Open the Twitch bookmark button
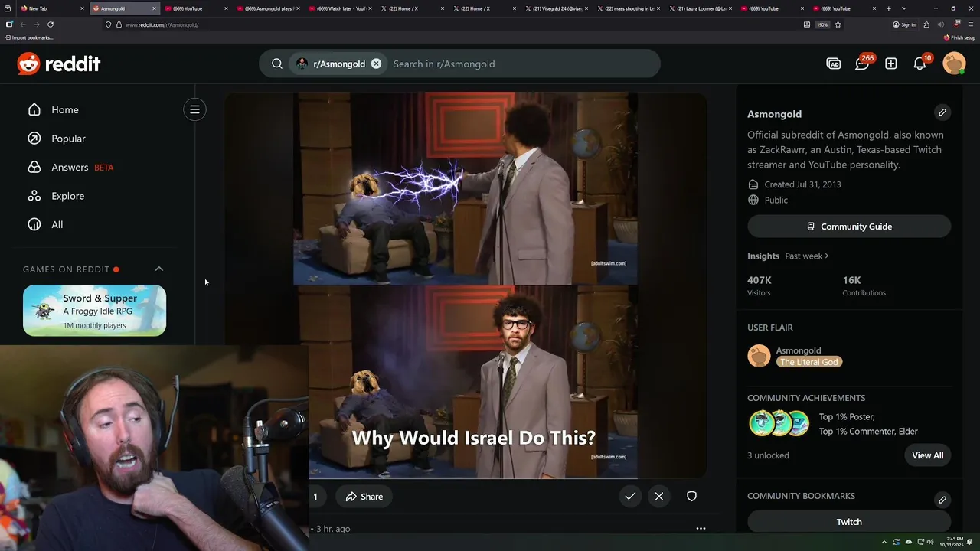The width and height of the screenshot is (980, 551). tap(849, 522)
